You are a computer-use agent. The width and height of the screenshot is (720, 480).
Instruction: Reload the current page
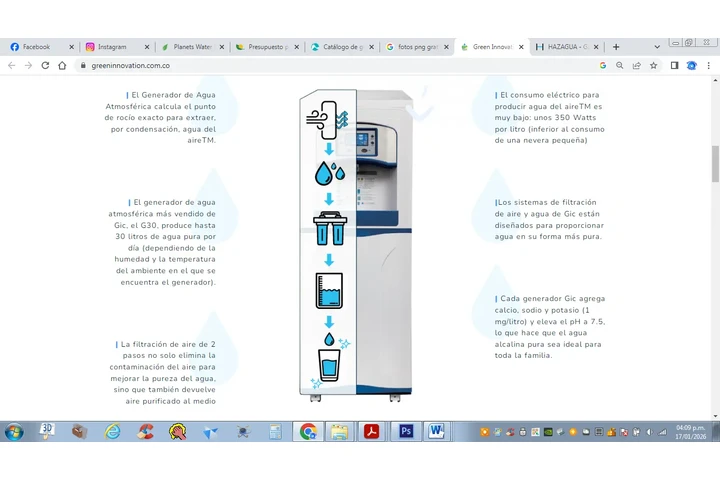pos(45,66)
